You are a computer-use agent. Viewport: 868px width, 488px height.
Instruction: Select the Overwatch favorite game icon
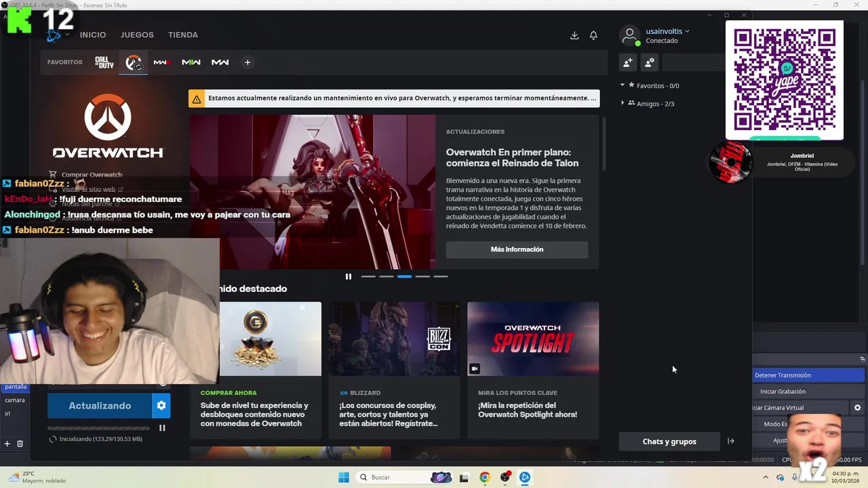click(134, 62)
